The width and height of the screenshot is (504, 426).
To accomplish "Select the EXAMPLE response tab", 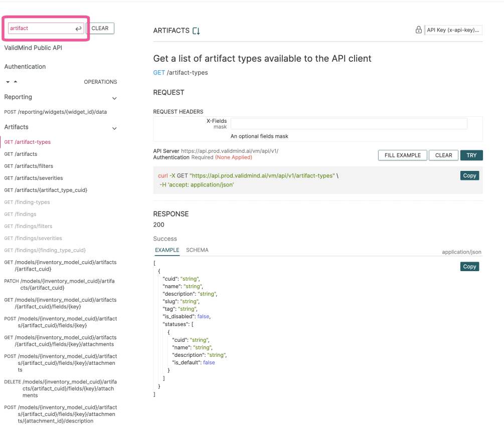I will [167, 250].
